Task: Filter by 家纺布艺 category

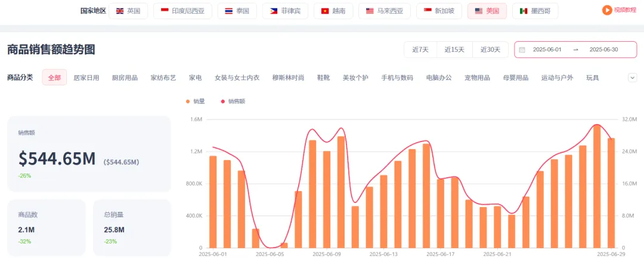Action: (163, 78)
